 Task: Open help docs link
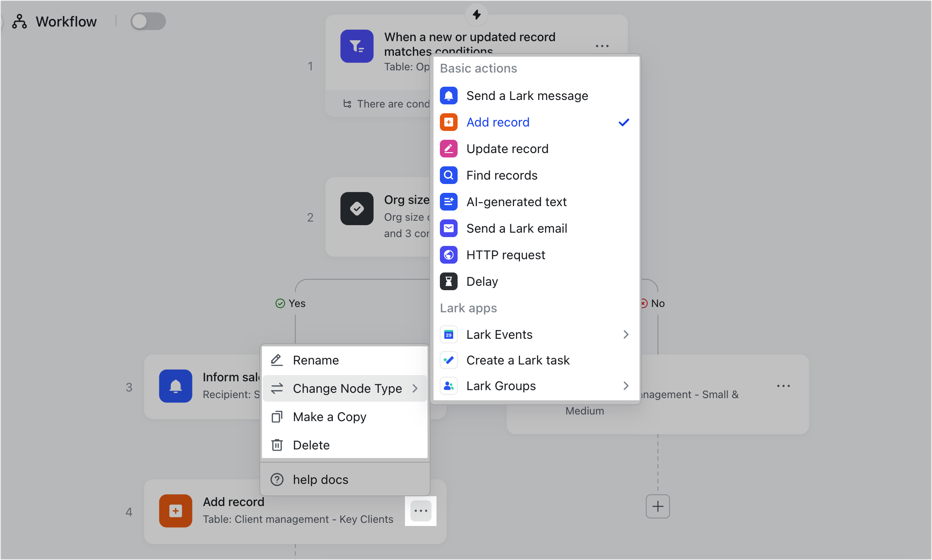tap(345, 479)
